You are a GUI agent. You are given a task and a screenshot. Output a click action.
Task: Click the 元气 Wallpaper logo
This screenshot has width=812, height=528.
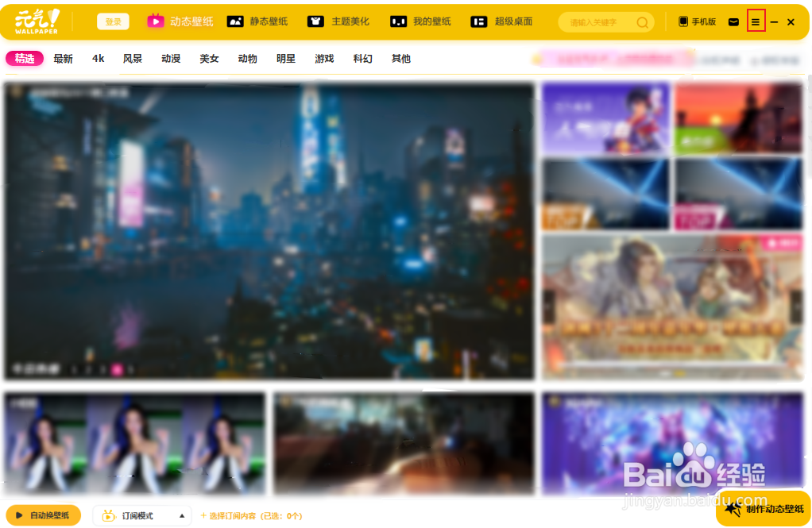pyautogui.click(x=37, y=21)
